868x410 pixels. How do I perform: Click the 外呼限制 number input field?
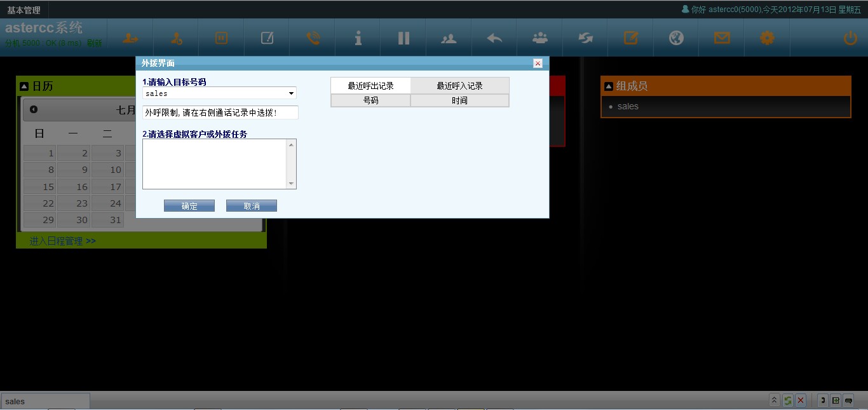coord(220,113)
